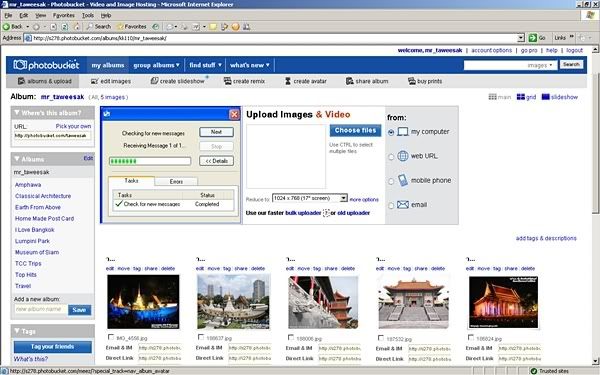This screenshot has height=375, width=600.
Task: Click the browser Refresh icon
Action: [65, 27]
